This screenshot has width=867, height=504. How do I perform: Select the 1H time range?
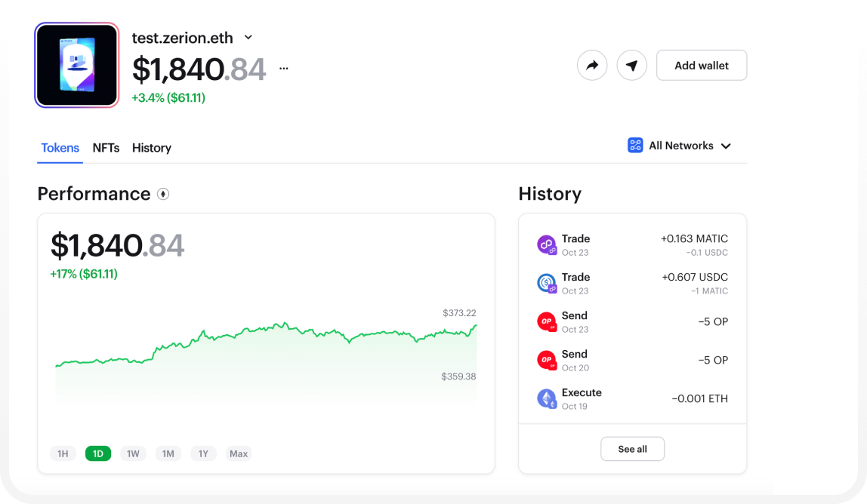click(x=63, y=453)
